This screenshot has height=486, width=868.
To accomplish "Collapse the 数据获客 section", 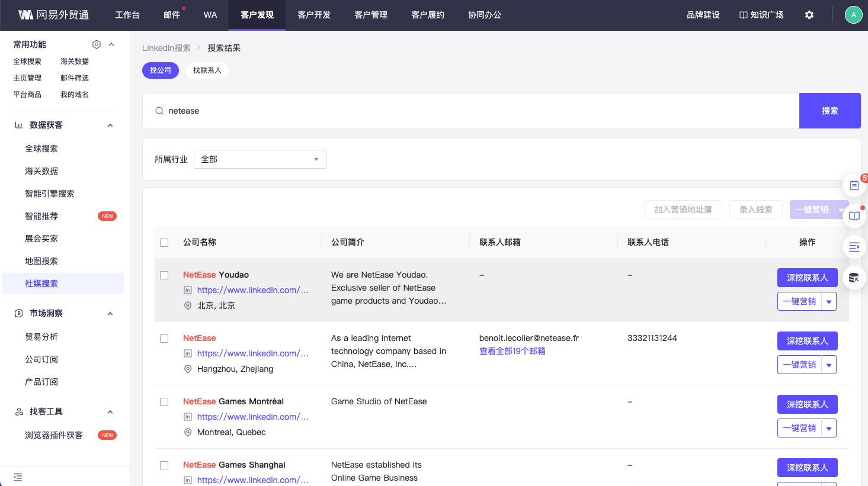I will (x=110, y=125).
